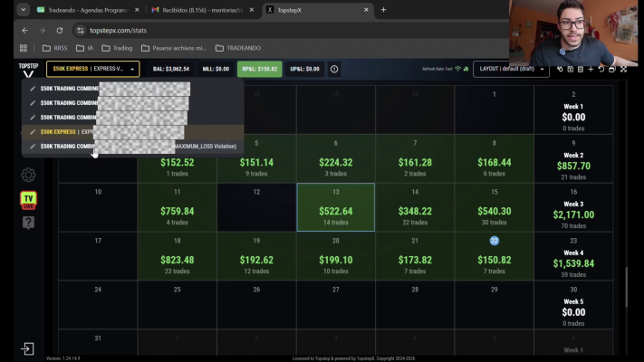
Task: Expand the Chrome tab search chevron
Action: click(23, 9)
